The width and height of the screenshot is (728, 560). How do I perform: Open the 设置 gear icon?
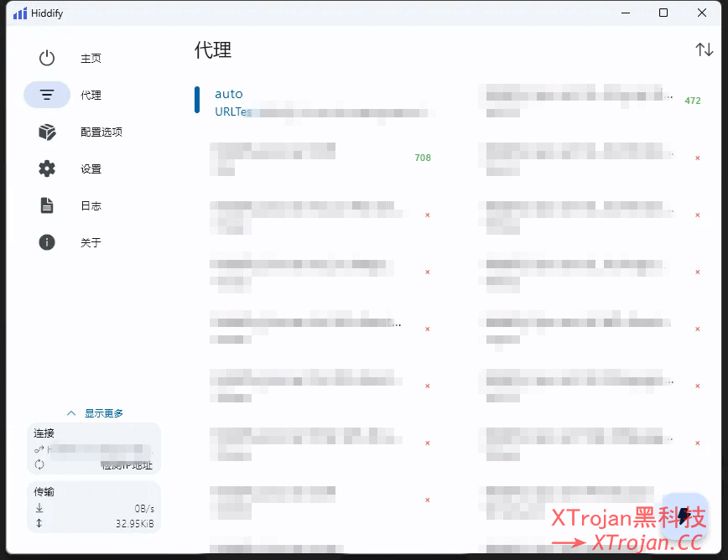pyautogui.click(x=47, y=169)
